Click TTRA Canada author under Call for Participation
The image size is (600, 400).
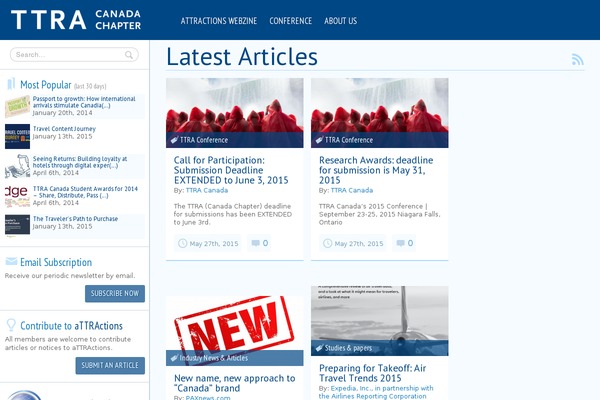tap(207, 190)
